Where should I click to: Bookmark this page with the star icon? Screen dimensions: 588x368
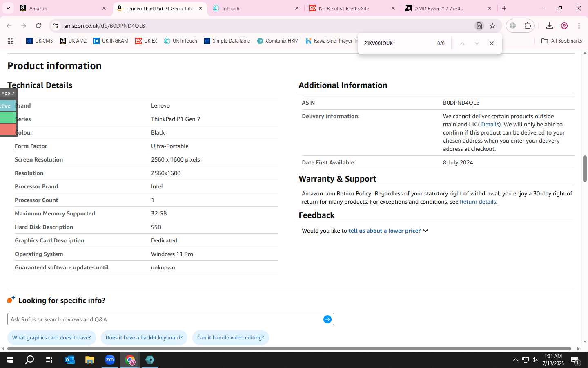[x=492, y=26]
